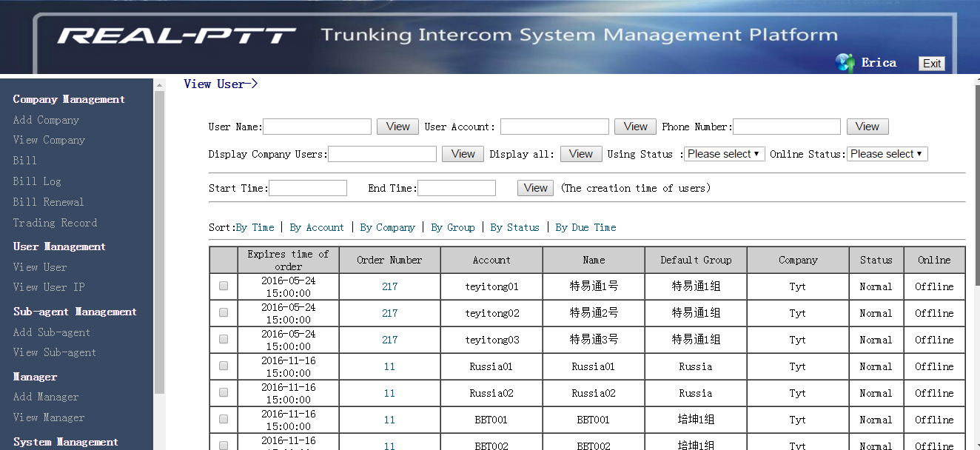Open order 217 link for teyitong01
980x450 pixels.
(389, 286)
